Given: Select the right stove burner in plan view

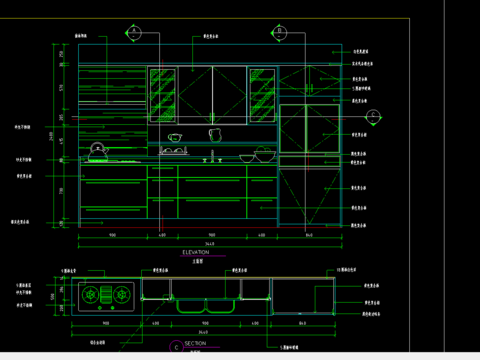Looking at the screenshot, I should tap(121, 295).
